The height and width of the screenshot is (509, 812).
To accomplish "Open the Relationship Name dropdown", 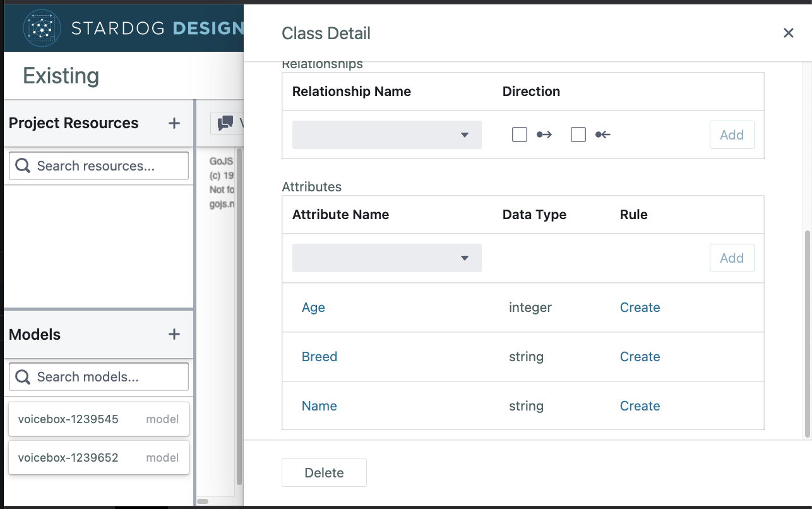I will click(386, 135).
